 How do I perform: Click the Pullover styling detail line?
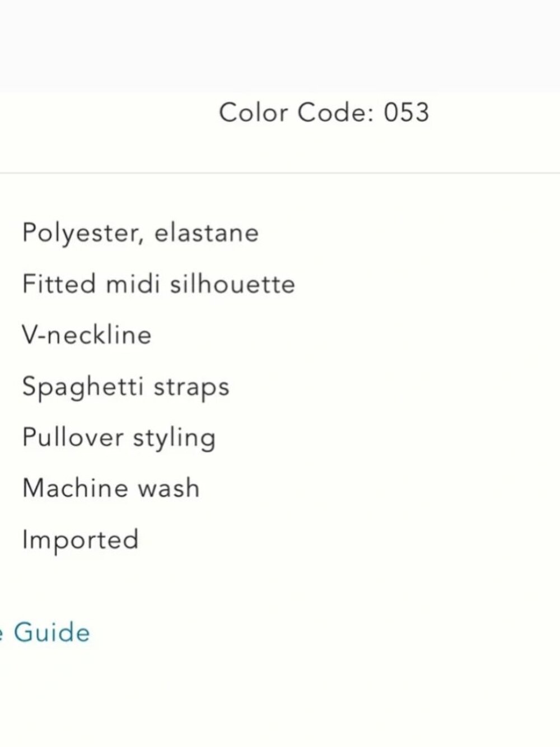[119, 438]
